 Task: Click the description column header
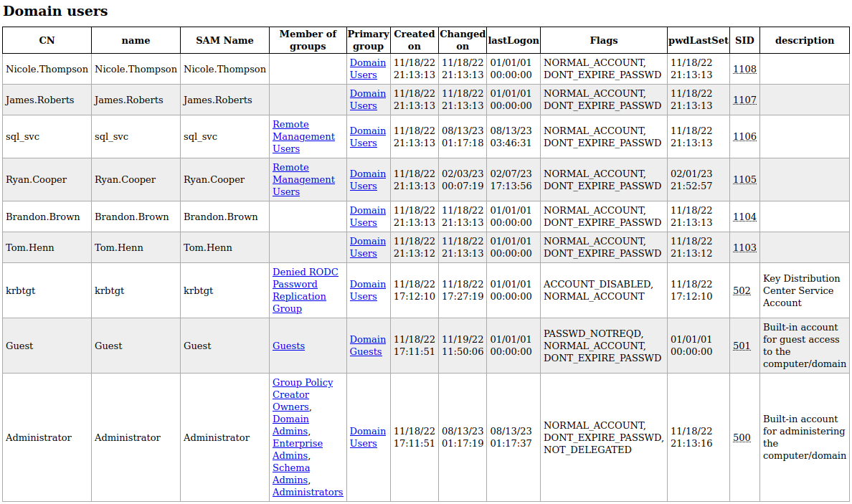coord(805,40)
